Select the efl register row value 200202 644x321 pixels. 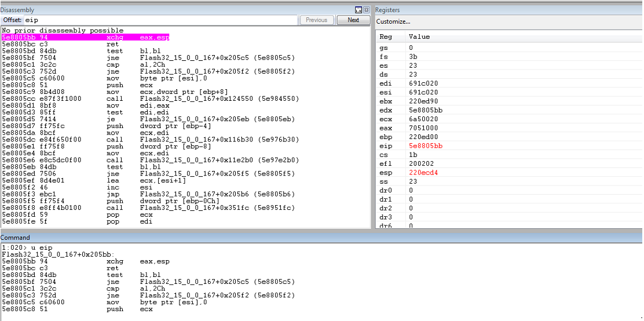tap(419, 163)
